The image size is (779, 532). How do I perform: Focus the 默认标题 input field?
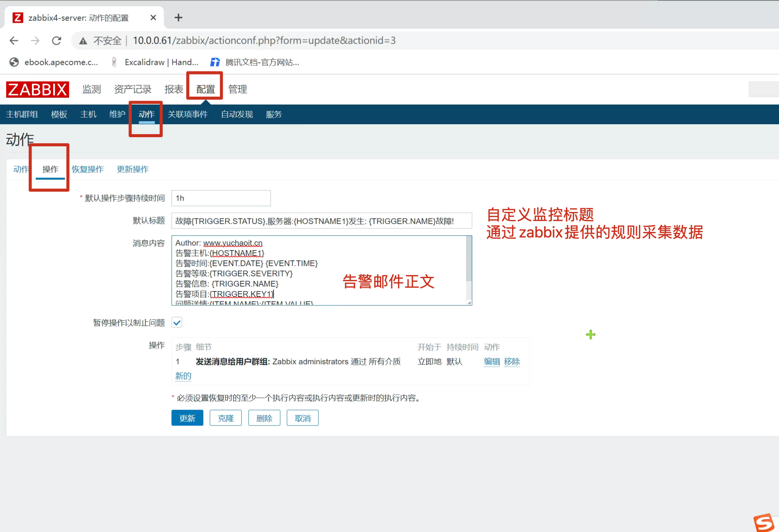pyautogui.click(x=321, y=221)
